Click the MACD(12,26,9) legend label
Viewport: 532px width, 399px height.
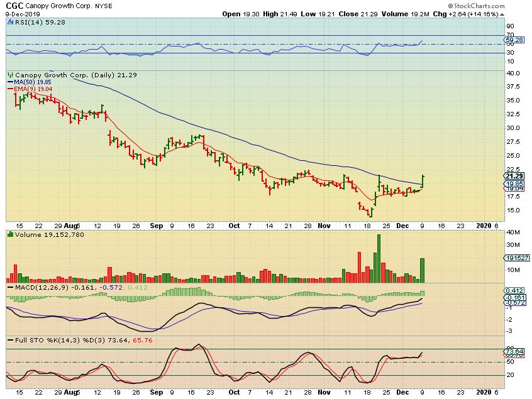(x=42, y=288)
